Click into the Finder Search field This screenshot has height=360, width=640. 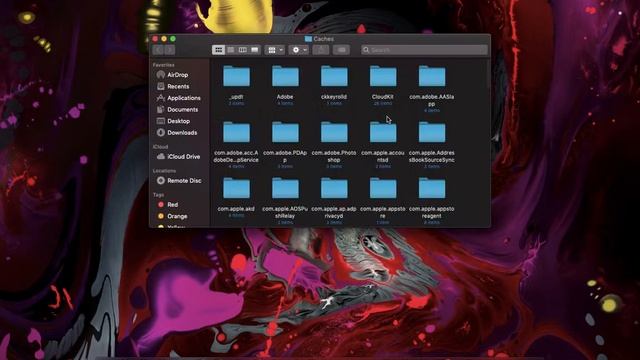click(424, 50)
